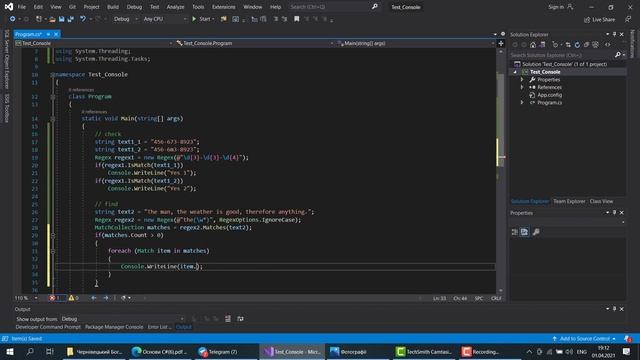The image size is (640, 360).
Task: Click Clear All icon in Output panel
Action: [228, 319]
